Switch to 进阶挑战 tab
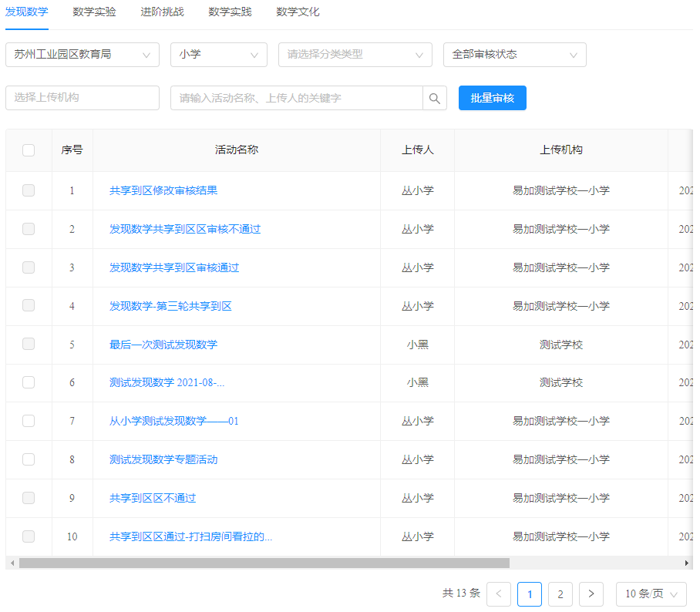700x612 pixels. tap(162, 12)
